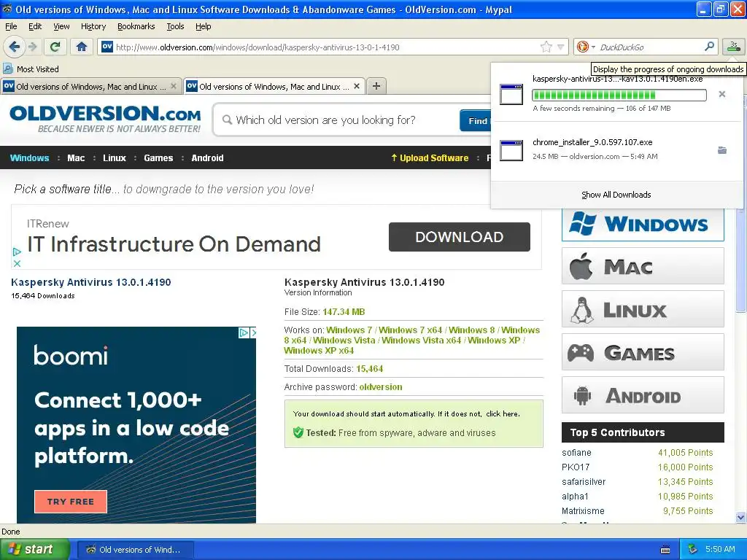This screenshot has width=747, height=560.
Task: Click the TRY FREE button in boomi ad
Action: (71, 502)
